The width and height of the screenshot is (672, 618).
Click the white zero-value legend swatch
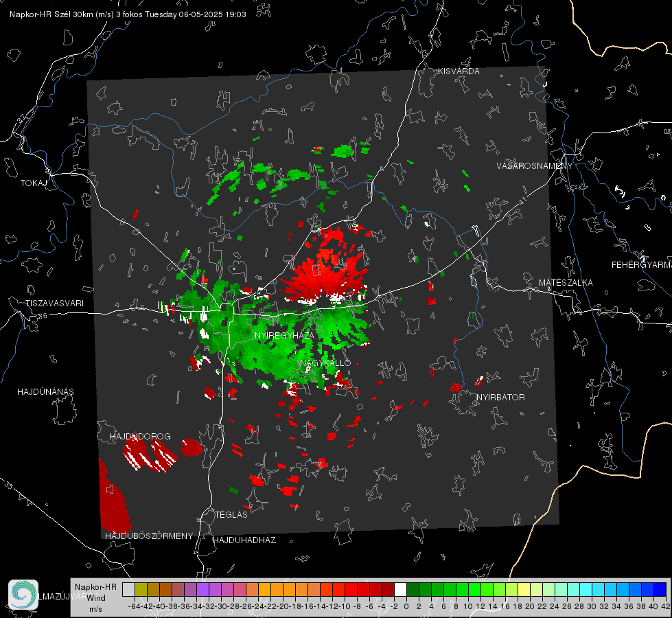(400, 589)
